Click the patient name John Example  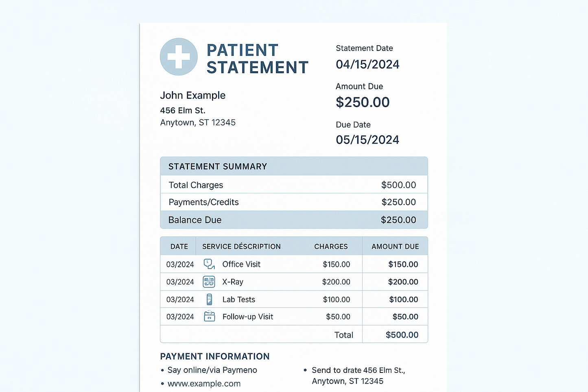tap(192, 95)
